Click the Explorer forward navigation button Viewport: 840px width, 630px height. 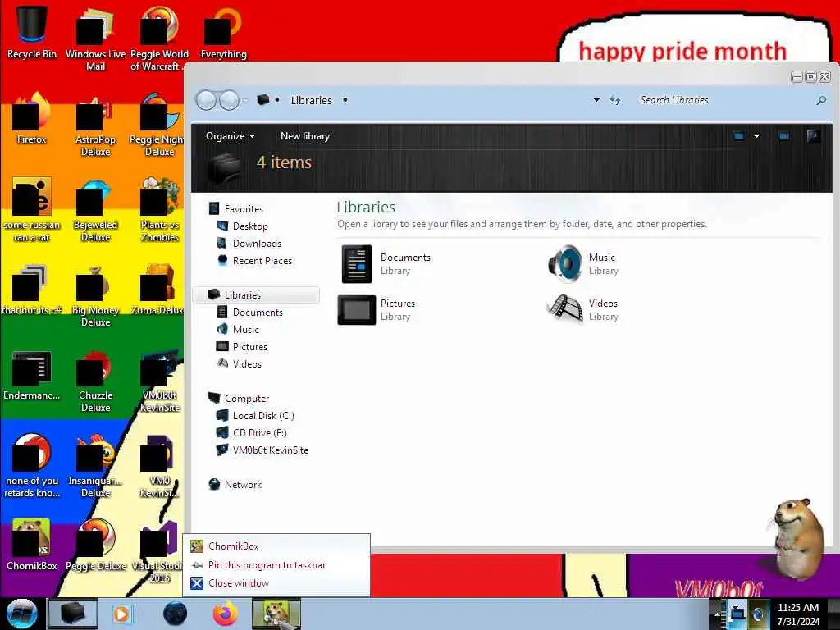pyautogui.click(x=230, y=100)
